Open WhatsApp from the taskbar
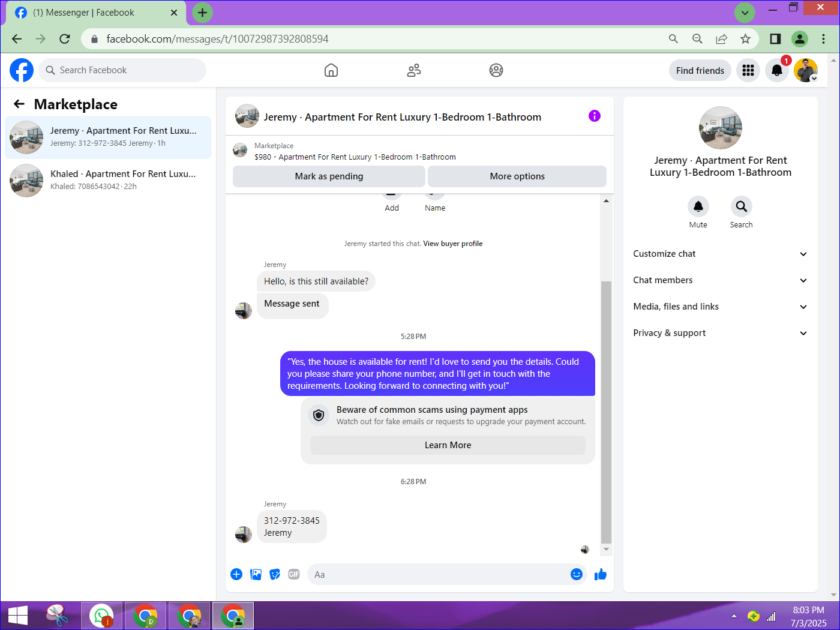The image size is (840, 630). [102, 616]
